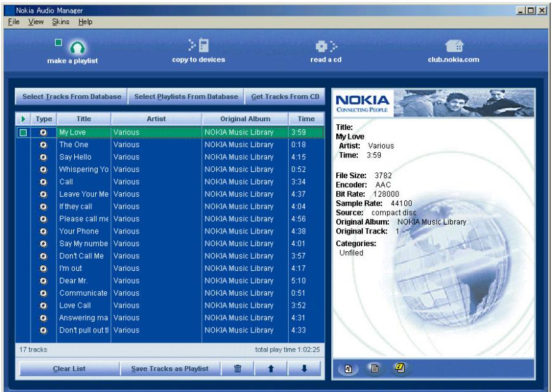
Task: Click the first music note icon in info panel
Action: tap(348, 369)
